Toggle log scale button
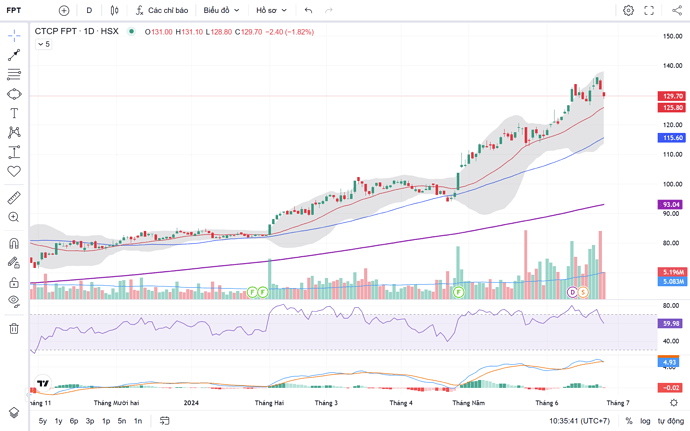The height and width of the screenshot is (431, 690). point(645,421)
